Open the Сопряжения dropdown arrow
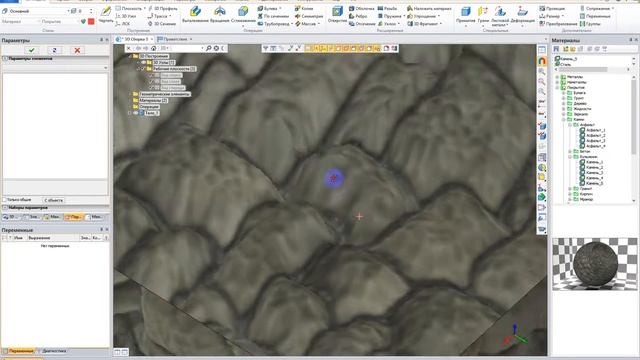 (613, 8)
